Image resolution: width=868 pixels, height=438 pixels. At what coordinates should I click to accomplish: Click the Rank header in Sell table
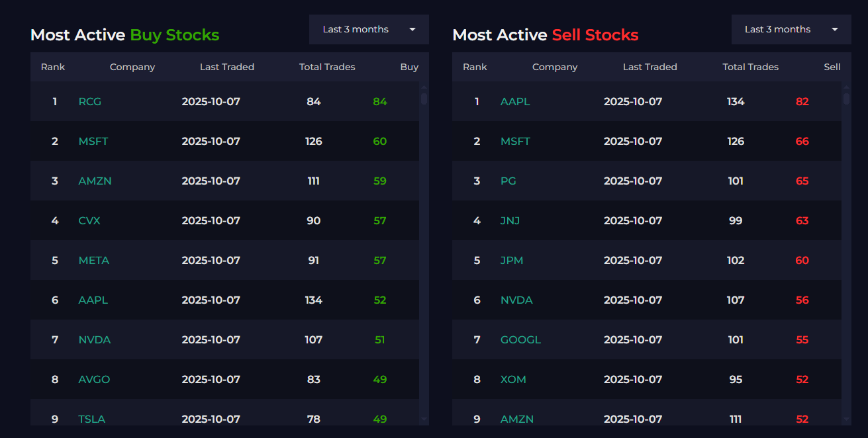coord(475,67)
